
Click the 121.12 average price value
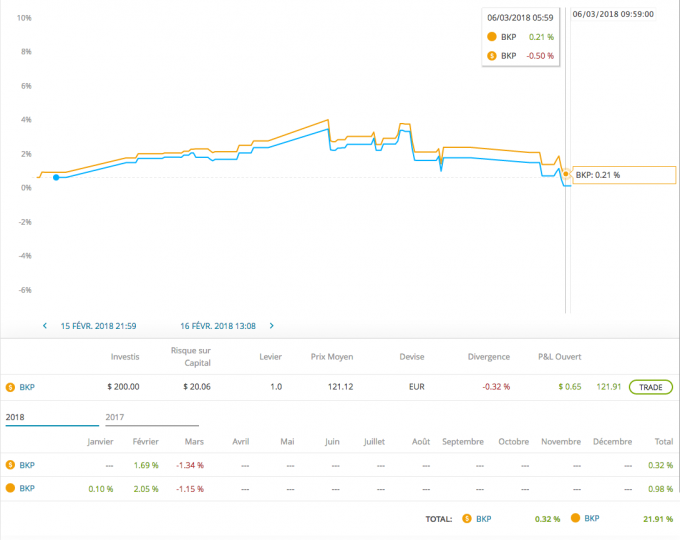[x=340, y=387]
